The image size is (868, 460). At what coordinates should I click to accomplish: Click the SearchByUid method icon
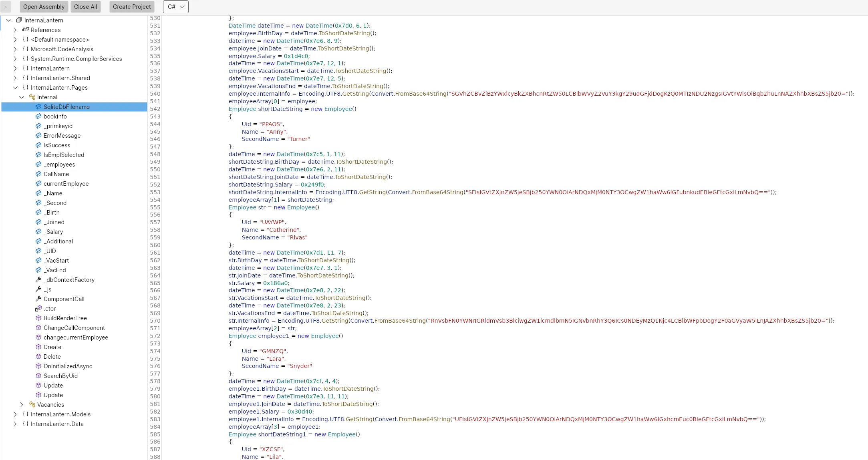38,376
